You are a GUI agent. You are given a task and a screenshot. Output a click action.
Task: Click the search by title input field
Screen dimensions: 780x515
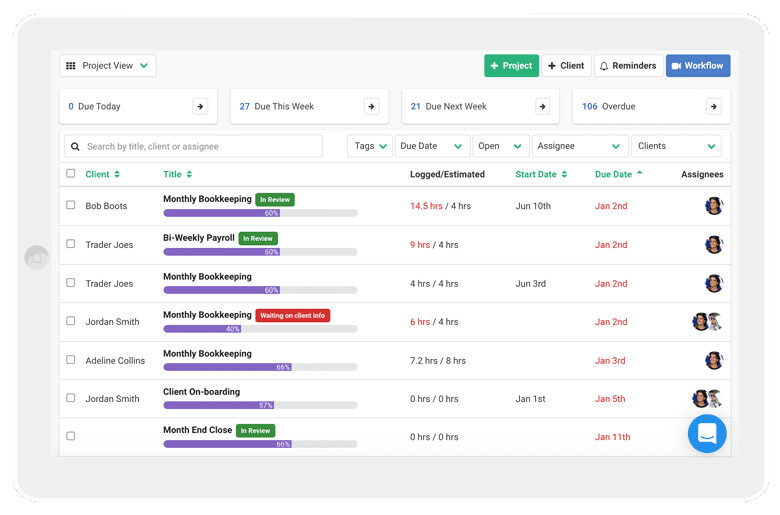click(194, 146)
